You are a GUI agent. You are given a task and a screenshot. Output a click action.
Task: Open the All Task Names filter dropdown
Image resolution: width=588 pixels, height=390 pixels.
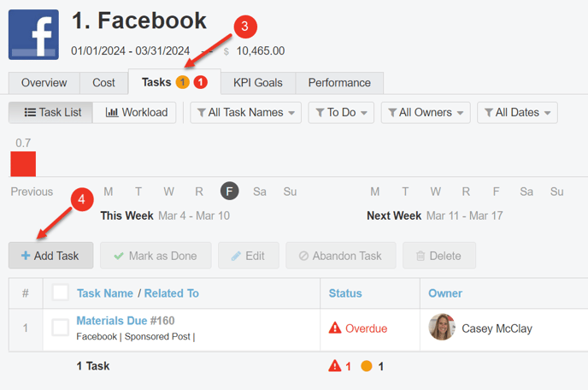(x=245, y=113)
